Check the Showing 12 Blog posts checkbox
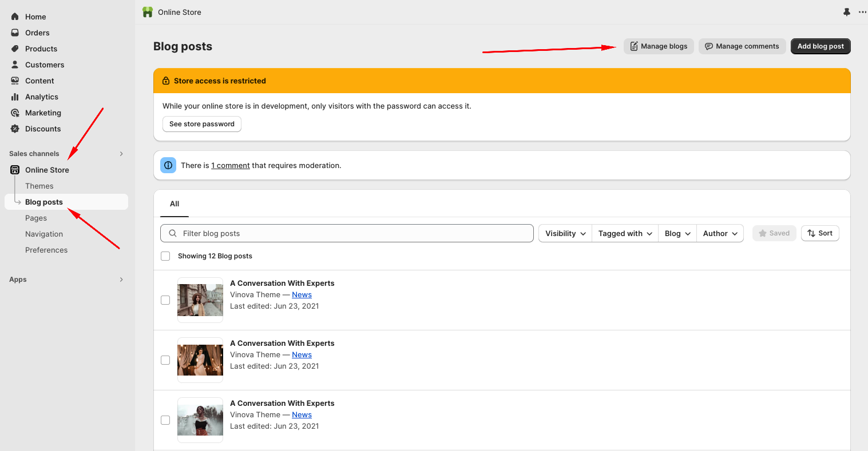This screenshot has height=451, width=868. 165,256
